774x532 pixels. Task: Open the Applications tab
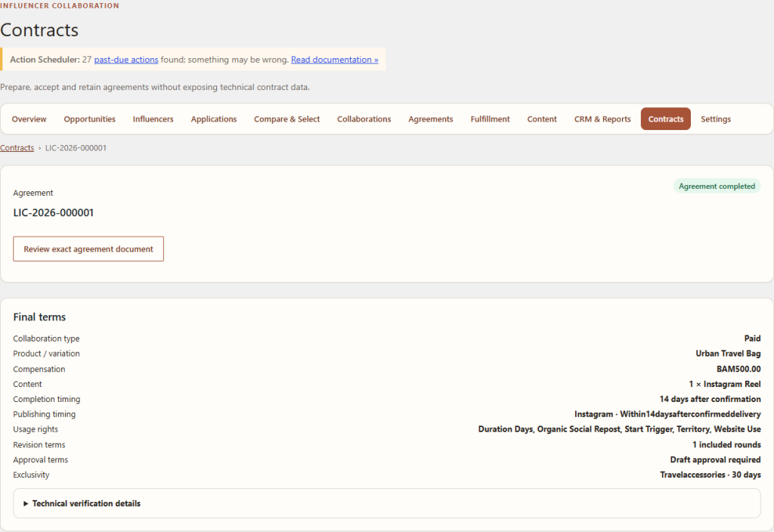(214, 119)
